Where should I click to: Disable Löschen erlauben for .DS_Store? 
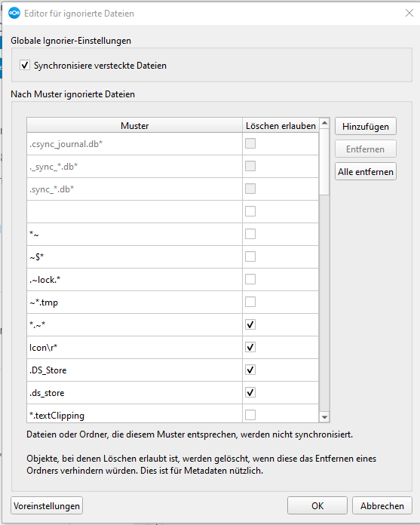[250, 370]
